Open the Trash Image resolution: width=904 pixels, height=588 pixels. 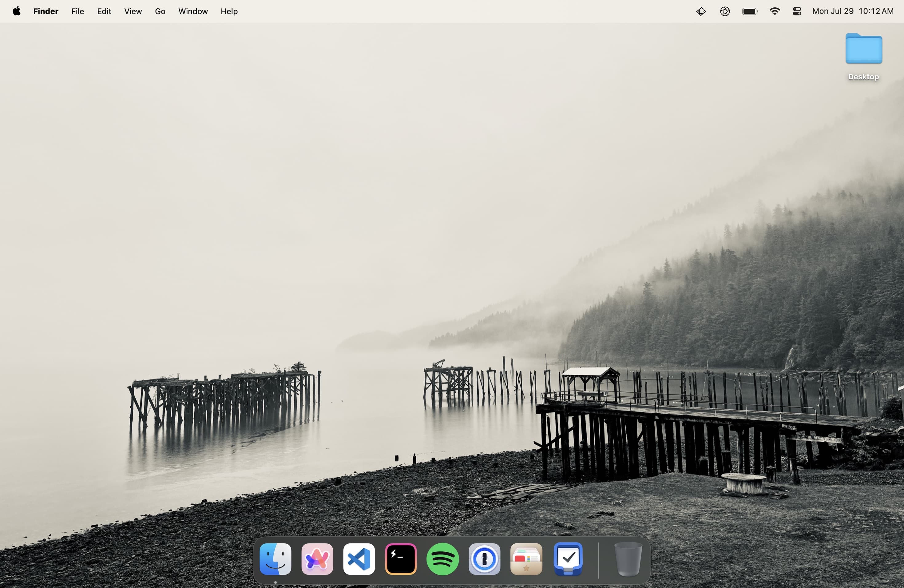628,558
